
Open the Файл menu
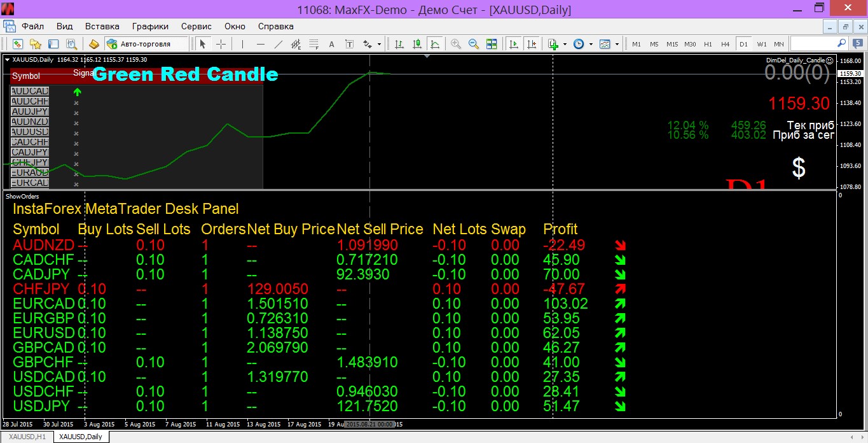32,26
